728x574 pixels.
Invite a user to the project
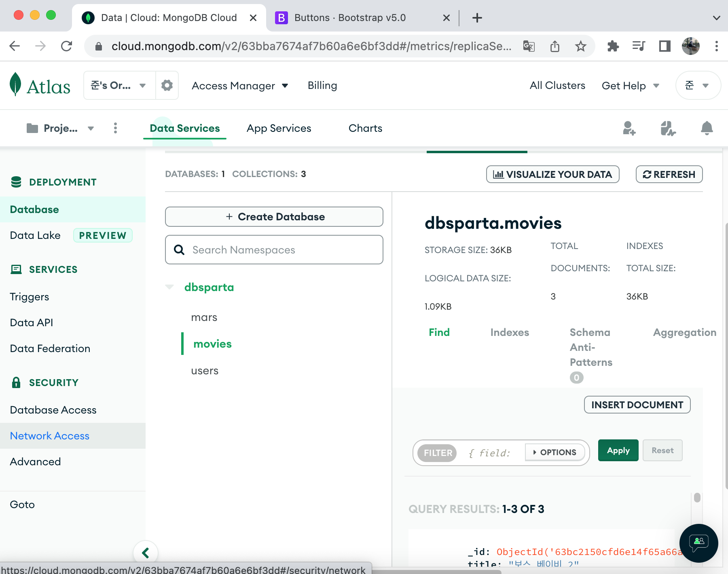tap(629, 128)
